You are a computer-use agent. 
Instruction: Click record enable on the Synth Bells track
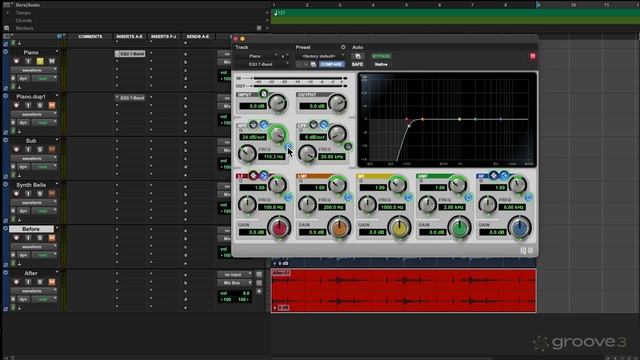coord(16,193)
